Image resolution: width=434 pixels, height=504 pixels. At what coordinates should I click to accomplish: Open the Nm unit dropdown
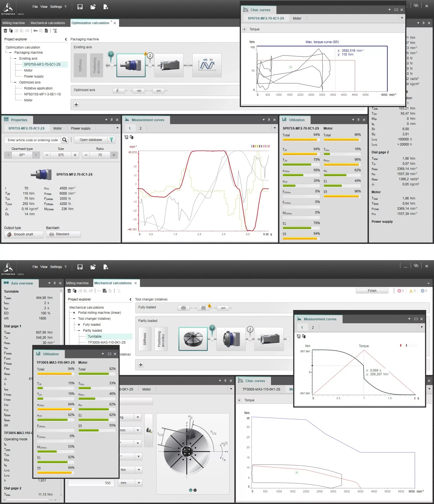tap(139, 470)
